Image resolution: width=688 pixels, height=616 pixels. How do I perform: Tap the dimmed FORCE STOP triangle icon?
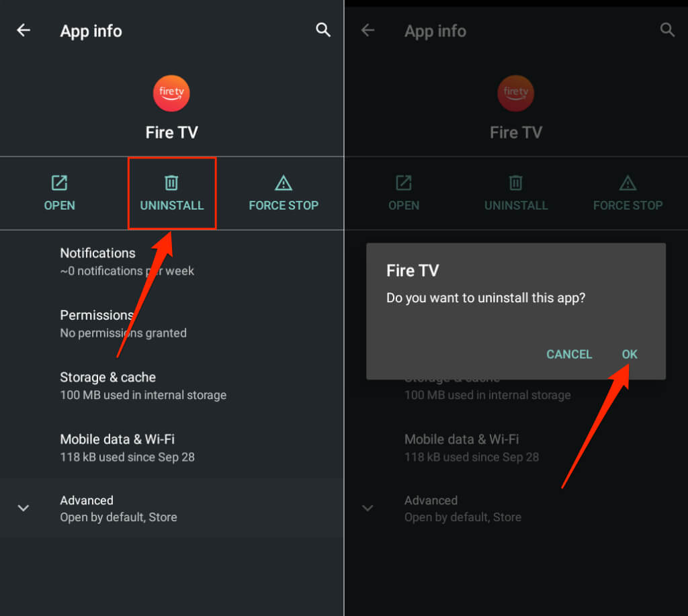point(628,183)
